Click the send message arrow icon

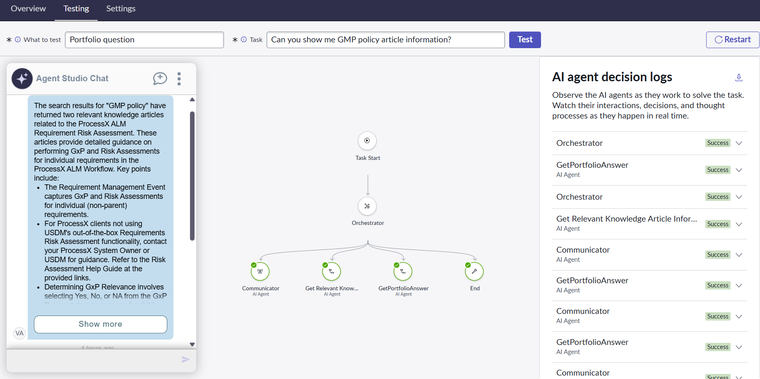[186, 359]
